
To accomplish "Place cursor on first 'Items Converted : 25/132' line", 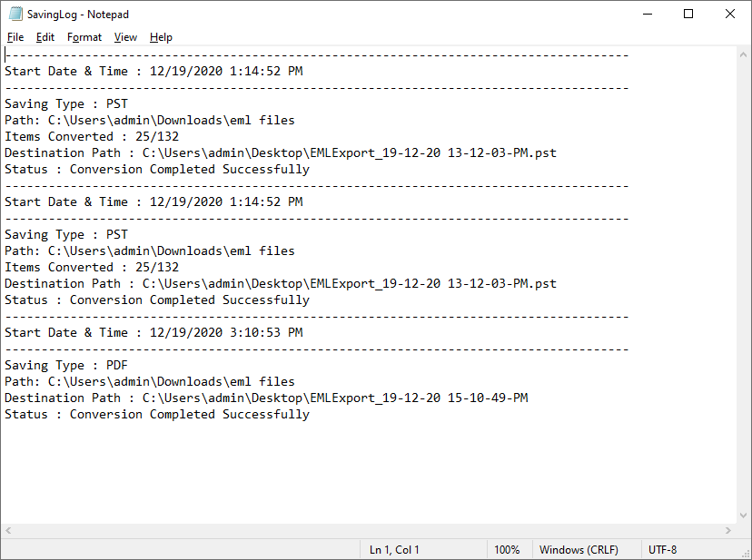I will coord(92,137).
